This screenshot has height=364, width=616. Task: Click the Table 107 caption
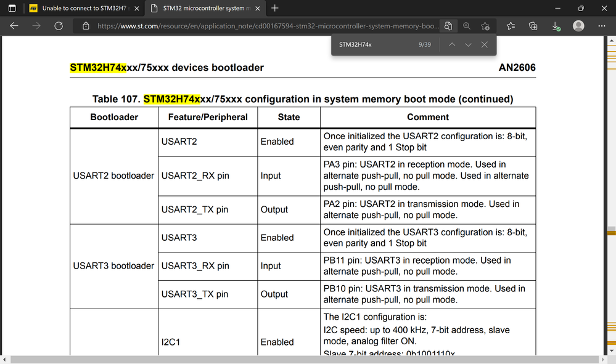pyautogui.click(x=303, y=99)
